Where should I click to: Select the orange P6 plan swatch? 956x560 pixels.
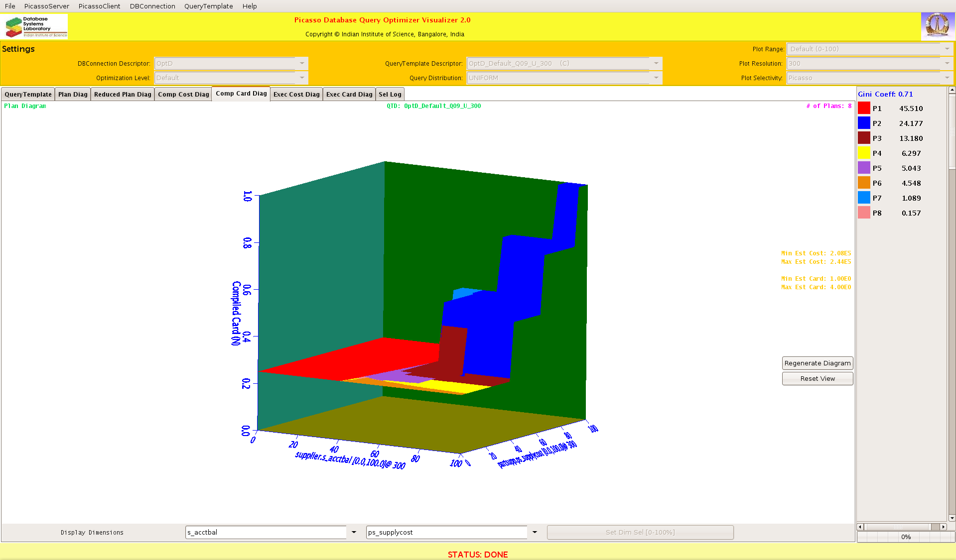click(x=864, y=183)
